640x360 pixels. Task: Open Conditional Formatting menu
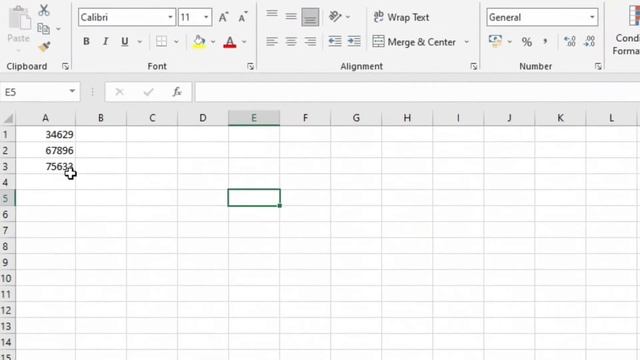[x=628, y=31]
